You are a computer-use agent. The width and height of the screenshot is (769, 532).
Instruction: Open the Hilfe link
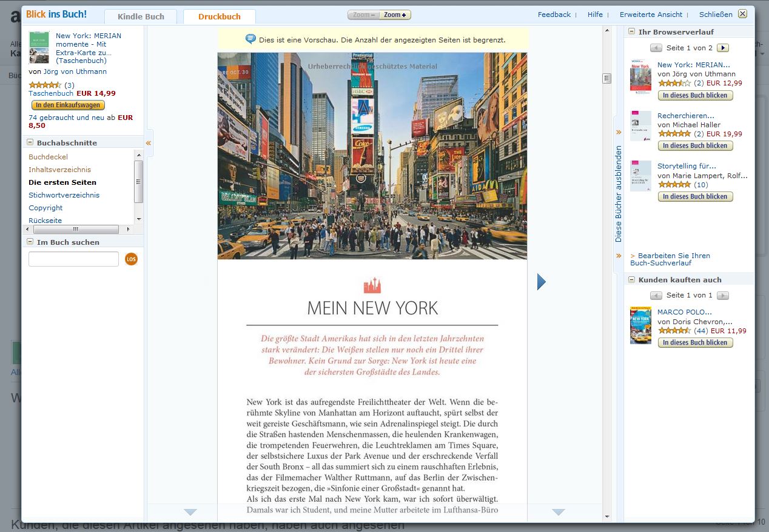pos(595,15)
